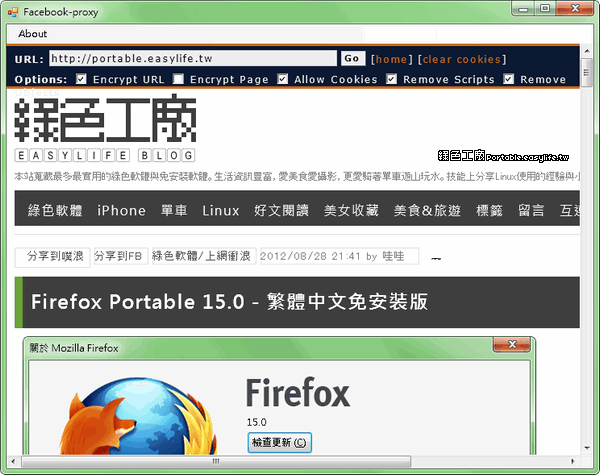600x475 pixels.
Task: Open the 美食&旅遊 navigation tab
Action: pos(427,211)
